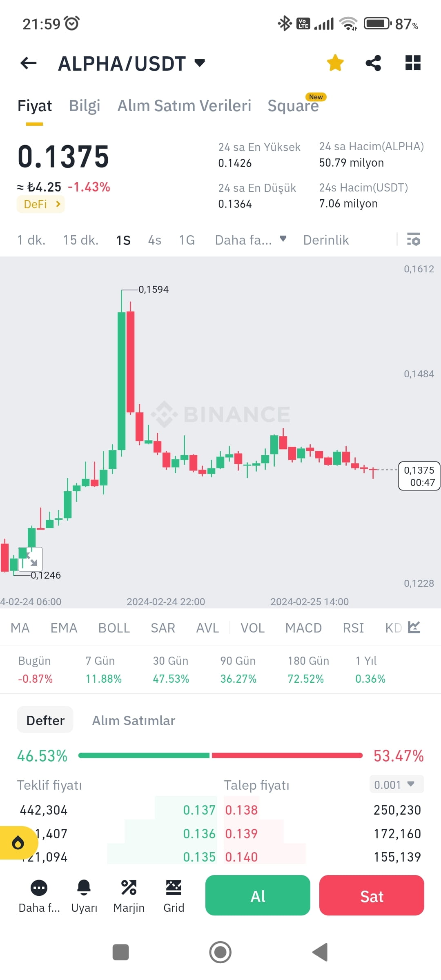Screen dimensions: 441x980
Task: Open the Alım Satımlar tab
Action: [x=134, y=720]
